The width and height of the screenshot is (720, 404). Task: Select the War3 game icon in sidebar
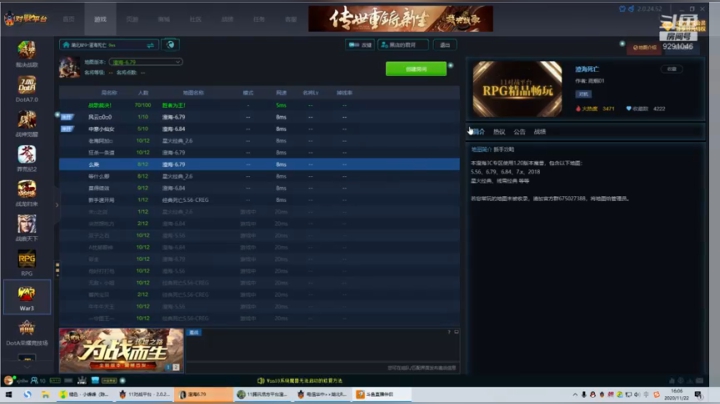(x=27, y=297)
